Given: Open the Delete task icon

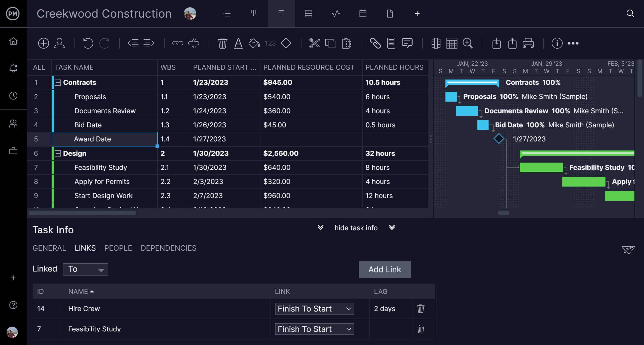Looking at the screenshot, I should (222, 43).
